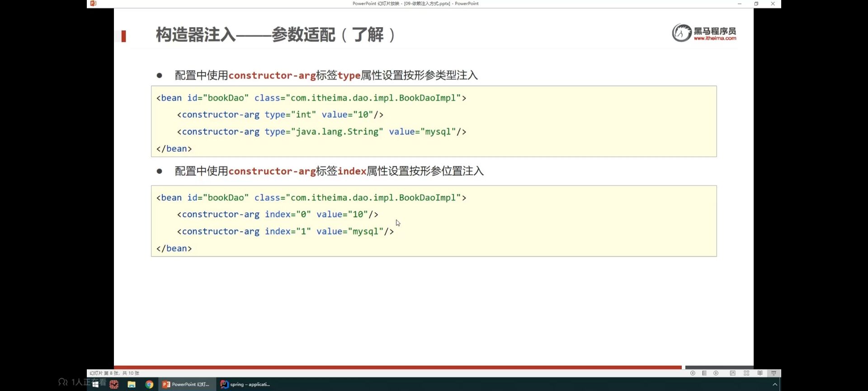868x391 pixels.
Task: Click the PowerPoint icon in title bar
Action: tap(93, 4)
